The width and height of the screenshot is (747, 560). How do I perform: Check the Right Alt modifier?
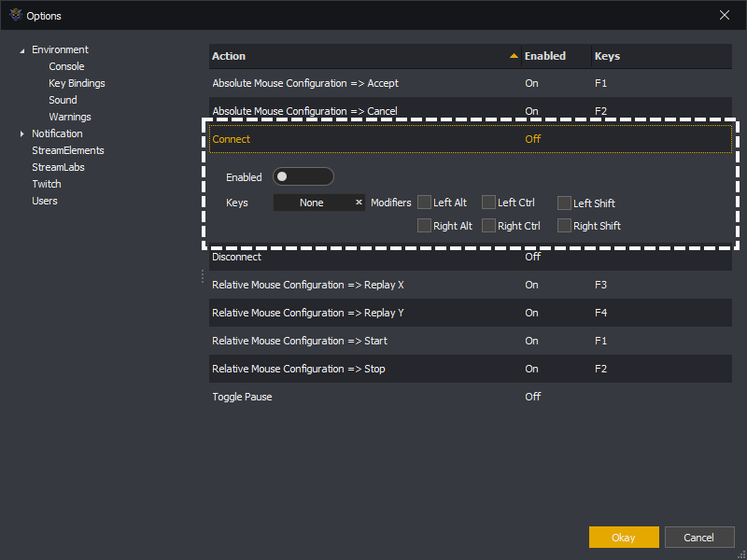coord(424,225)
